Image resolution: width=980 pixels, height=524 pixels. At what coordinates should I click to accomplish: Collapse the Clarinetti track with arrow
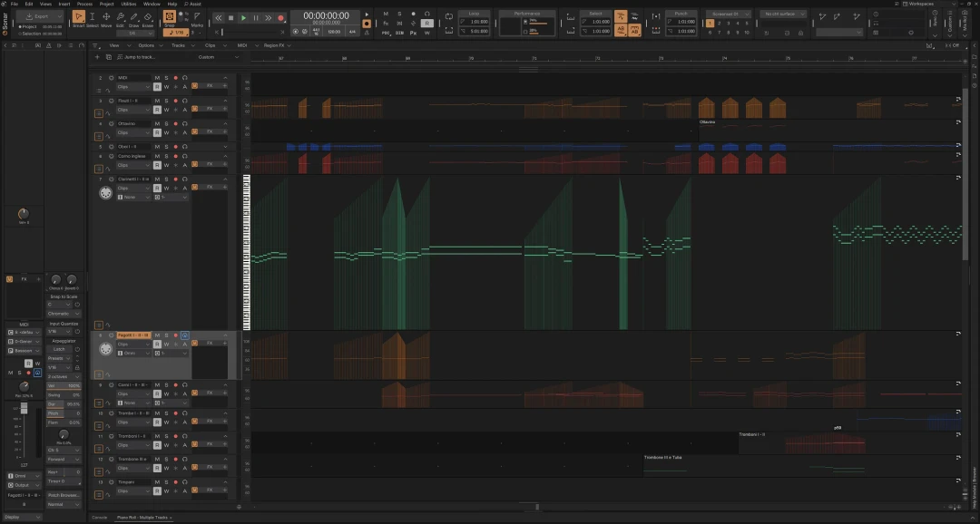(226, 180)
